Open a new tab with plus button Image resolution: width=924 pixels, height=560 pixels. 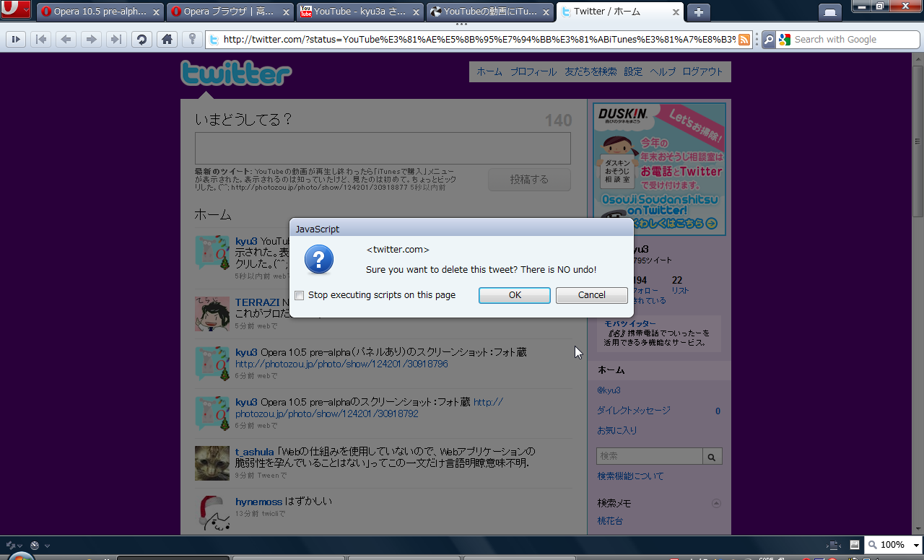coord(699,12)
